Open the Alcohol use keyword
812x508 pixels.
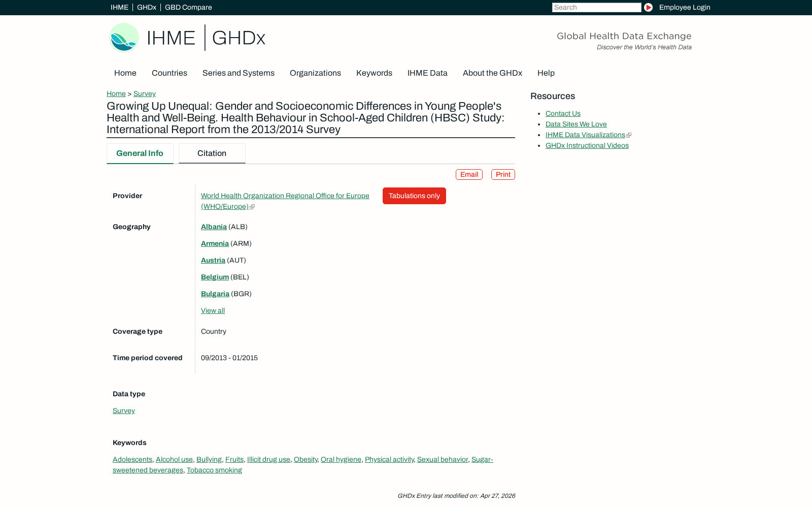[x=174, y=460]
